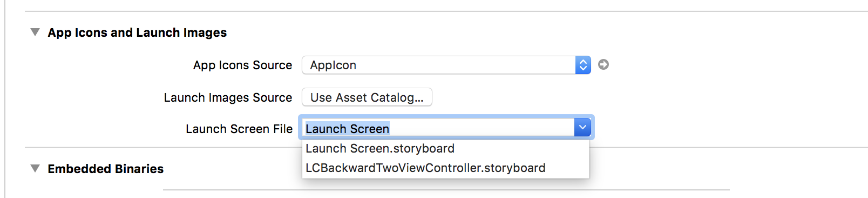Click the Use Asset Catalog... button
868x198 pixels.
pyautogui.click(x=367, y=97)
